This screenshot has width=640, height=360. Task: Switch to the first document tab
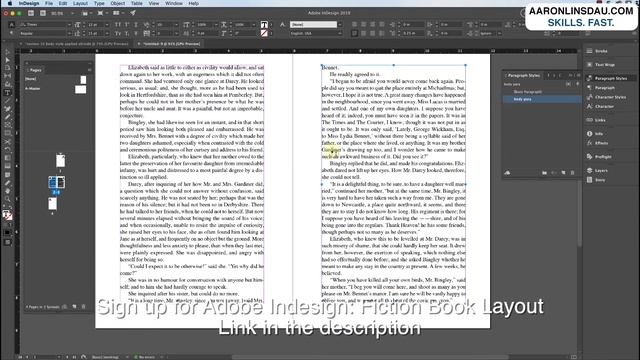tap(76, 44)
